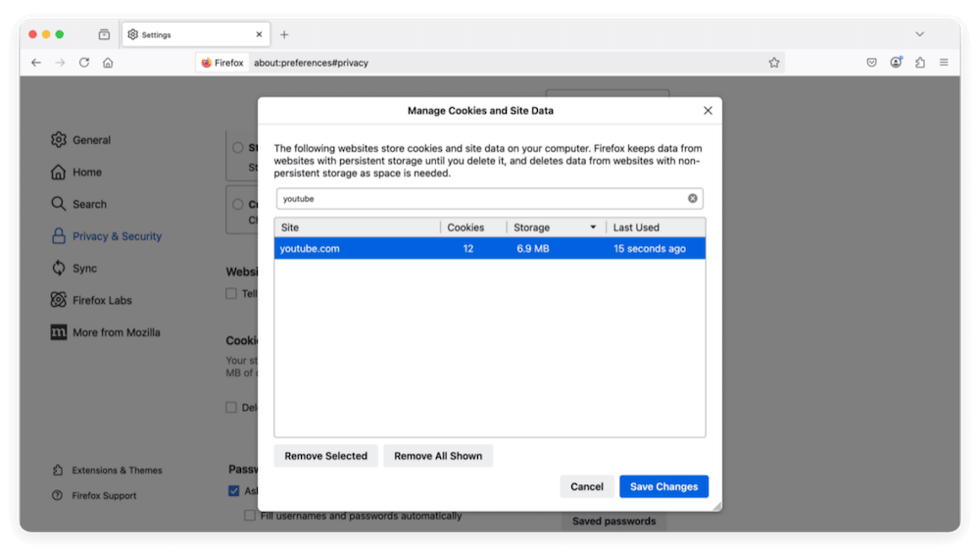The width and height of the screenshot is (980, 551).
Task: Click the forward navigation arrow
Action: [x=60, y=63]
